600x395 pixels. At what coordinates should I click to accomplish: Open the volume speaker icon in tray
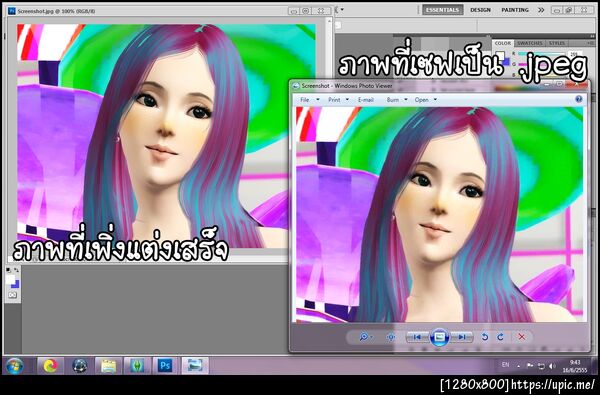click(552, 366)
